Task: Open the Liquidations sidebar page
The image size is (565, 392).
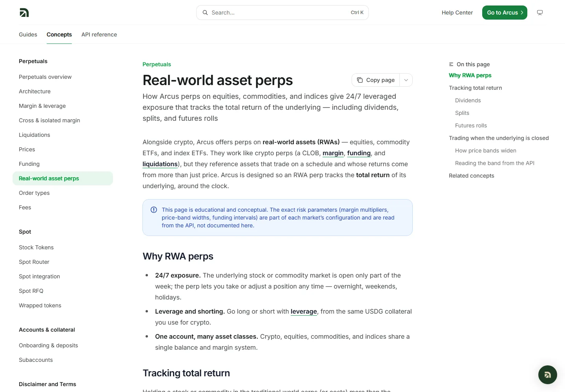Action: point(35,135)
